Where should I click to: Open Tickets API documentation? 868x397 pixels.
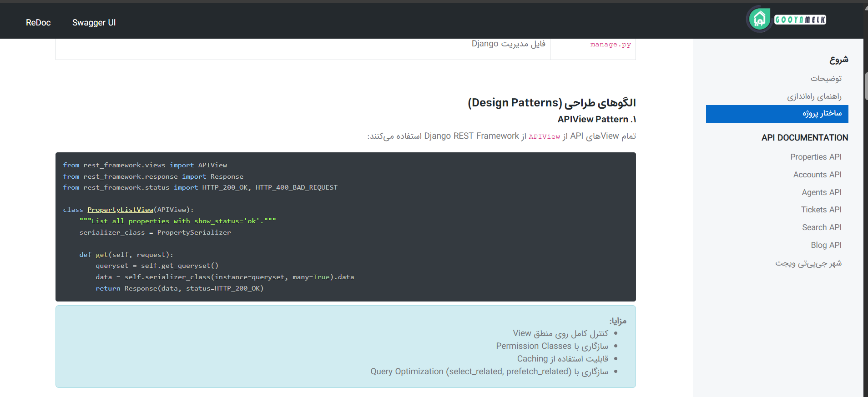[821, 210]
